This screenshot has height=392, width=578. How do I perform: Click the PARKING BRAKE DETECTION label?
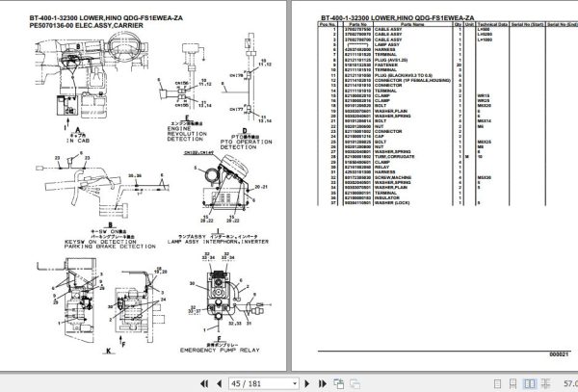pos(110,247)
